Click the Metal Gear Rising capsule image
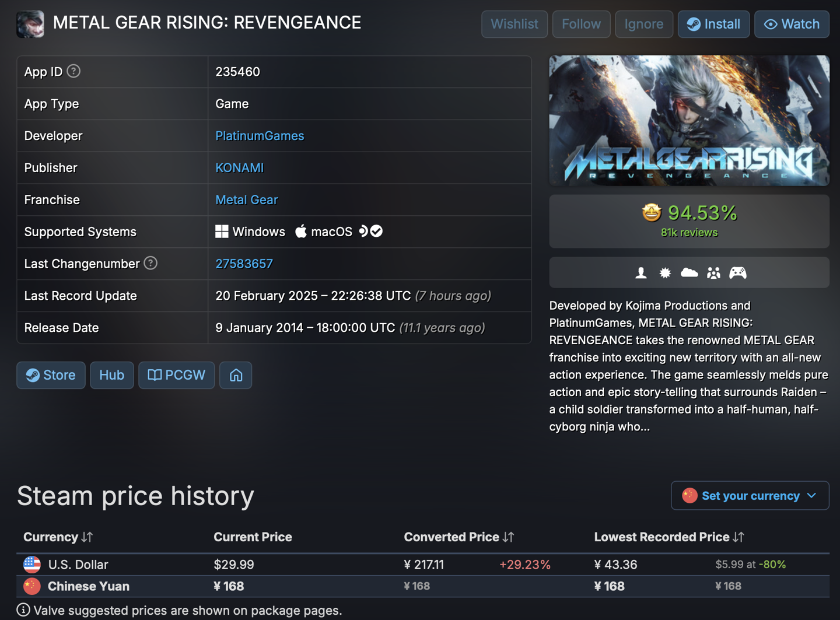 (x=689, y=121)
